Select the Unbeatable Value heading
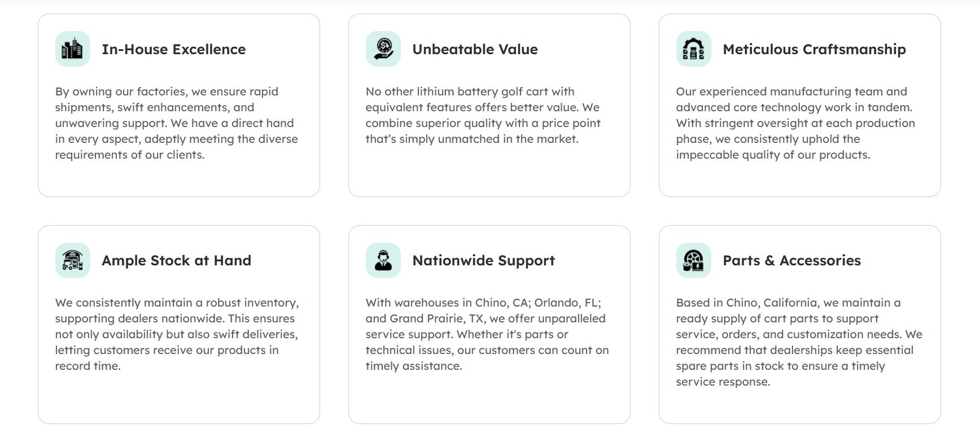The image size is (980, 437). [x=475, y=50]
